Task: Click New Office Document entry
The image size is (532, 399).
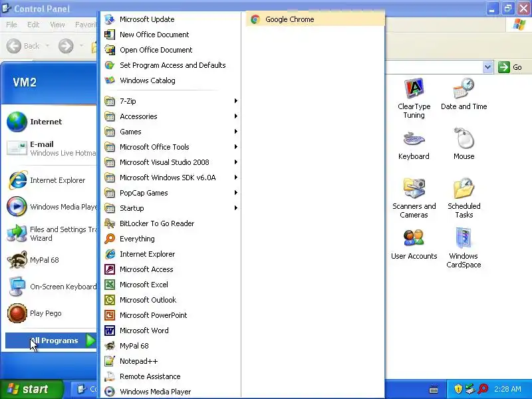Action: coord(171,35)
